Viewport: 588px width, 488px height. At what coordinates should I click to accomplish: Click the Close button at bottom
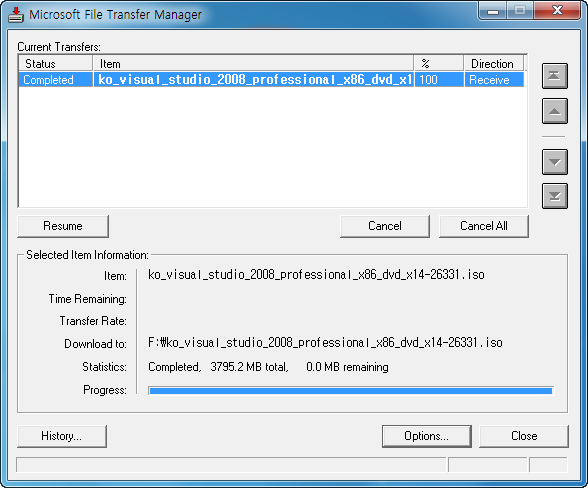[x=524, y=436]
